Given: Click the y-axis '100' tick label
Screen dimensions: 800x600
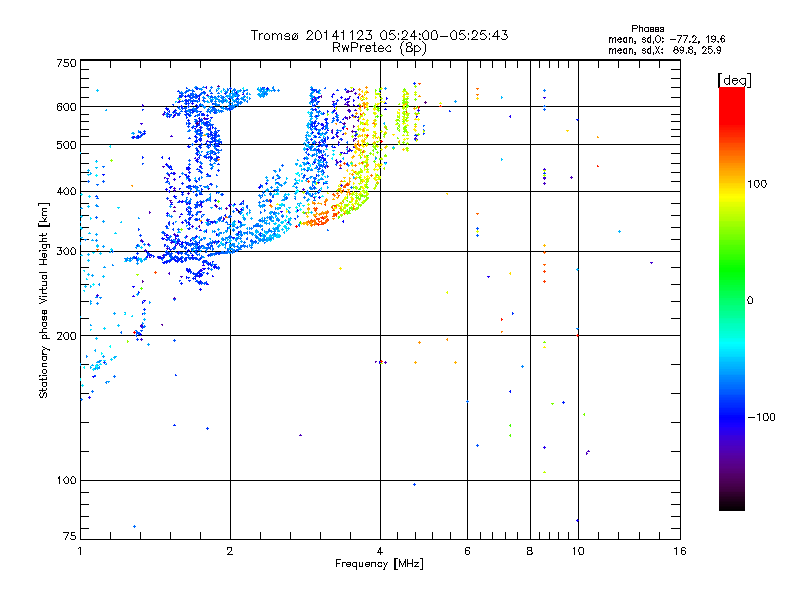Looking at the screenshot, I should pos(66,480).
